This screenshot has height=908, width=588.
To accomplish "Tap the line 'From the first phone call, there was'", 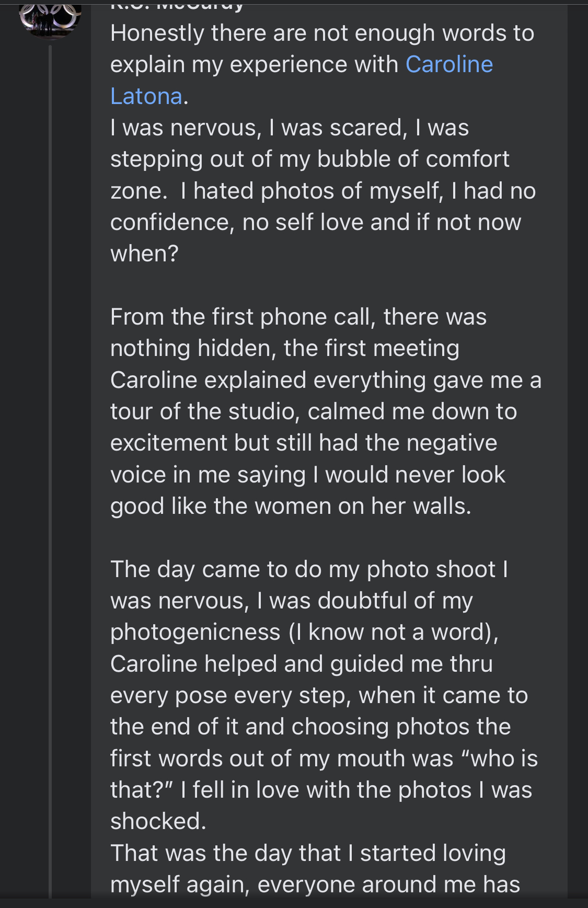I will click(x=298, y=317).
